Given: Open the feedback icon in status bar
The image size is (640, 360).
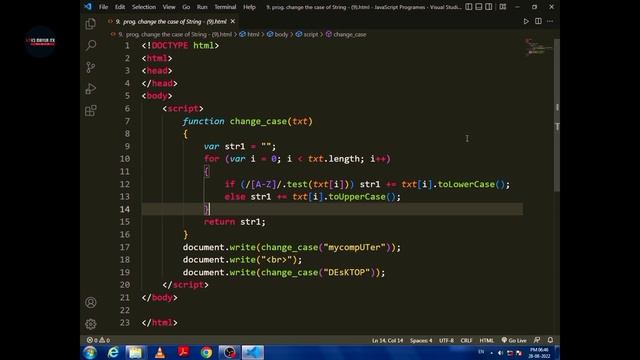Looking at the screenshot, I should pos(537,340).
